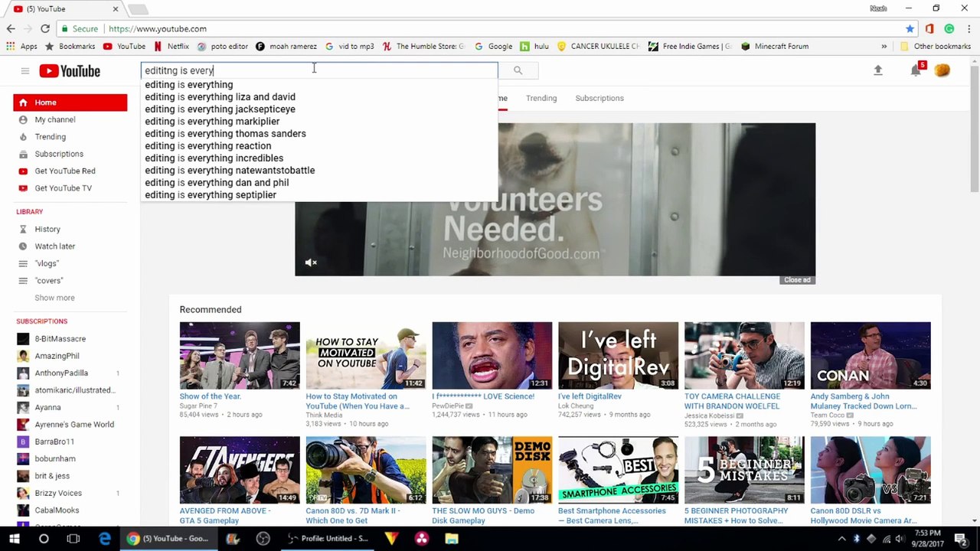Open the Netflix bookmark
980x551 pixels.
(171, 46)
